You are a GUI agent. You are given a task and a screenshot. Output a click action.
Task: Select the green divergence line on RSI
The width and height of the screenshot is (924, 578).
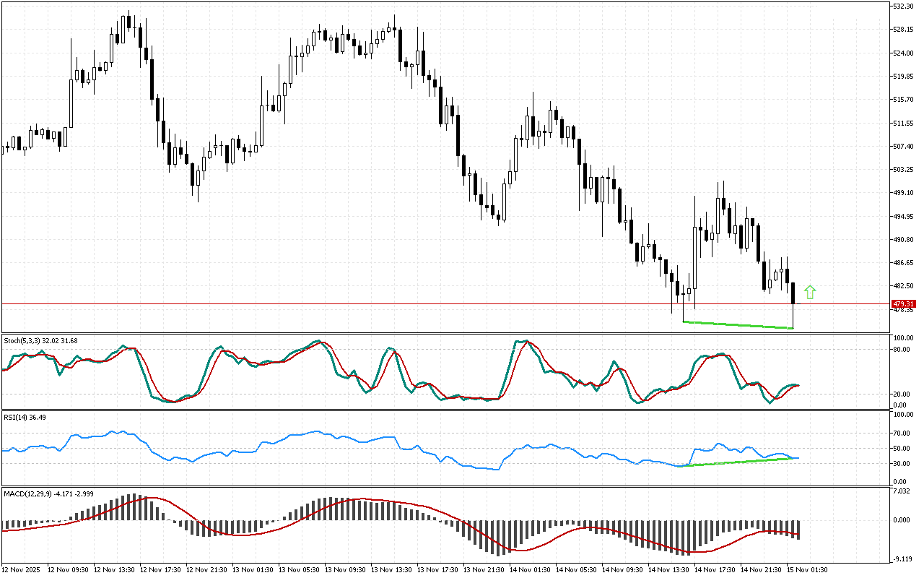(x=736, y=462)
